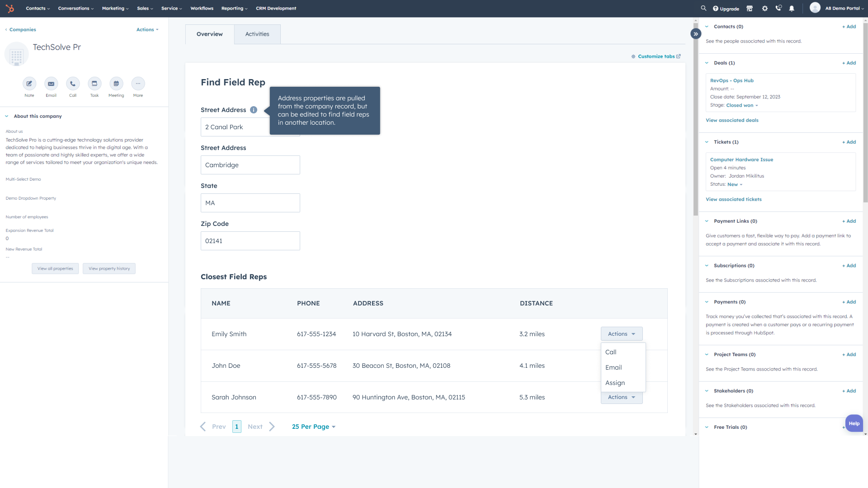The width and height of the screenshot is (868, 488).
Task: Collapse the Contacts (0) section
Action: pos(707,27)
